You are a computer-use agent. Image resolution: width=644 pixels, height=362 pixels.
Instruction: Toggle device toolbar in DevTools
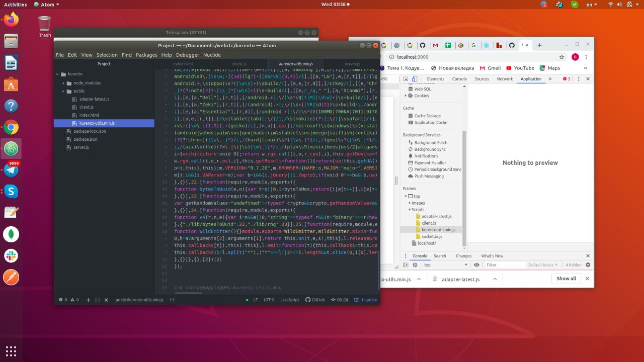pyautogui.click(x=415, y=79)
